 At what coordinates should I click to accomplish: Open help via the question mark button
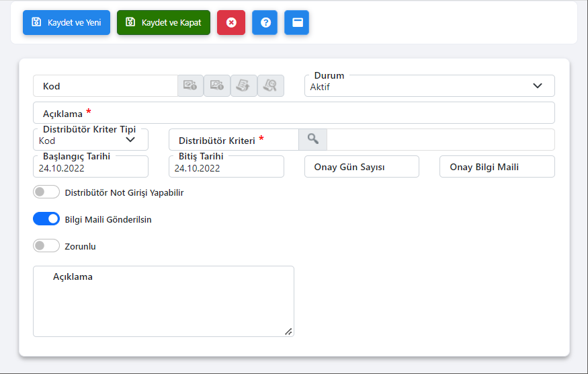coord(265,22)
